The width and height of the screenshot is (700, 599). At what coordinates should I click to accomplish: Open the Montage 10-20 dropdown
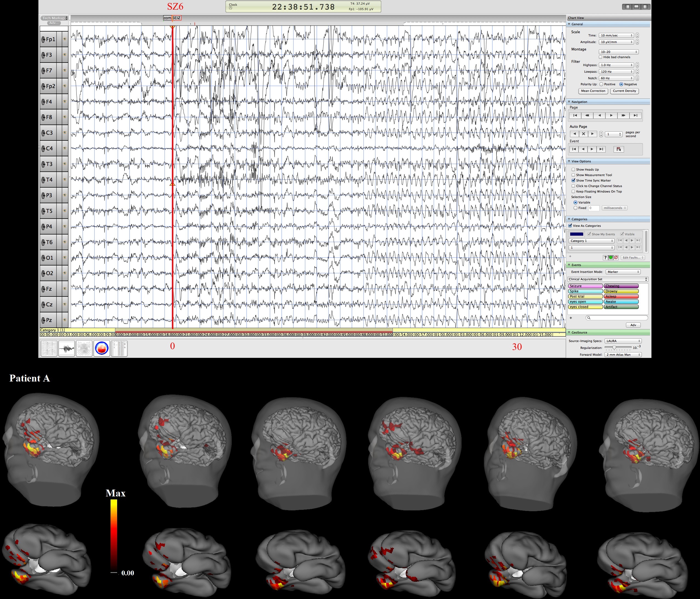tap(619, 52)
